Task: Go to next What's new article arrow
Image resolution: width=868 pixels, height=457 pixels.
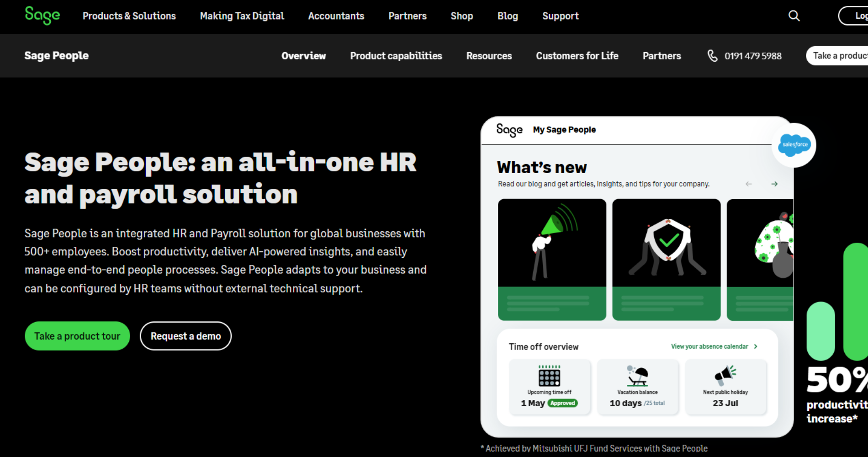Action: [774, 184]
